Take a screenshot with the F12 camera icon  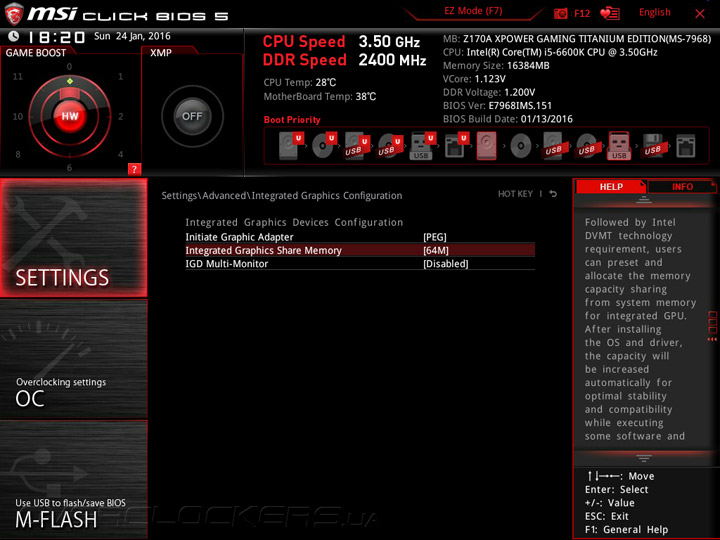coord(572,13)
